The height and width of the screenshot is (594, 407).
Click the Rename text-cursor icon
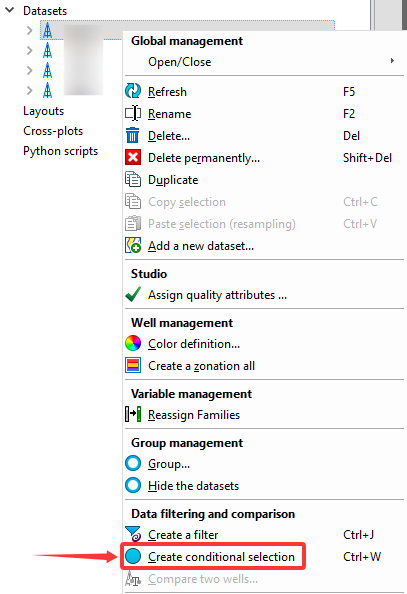point(133,113)
